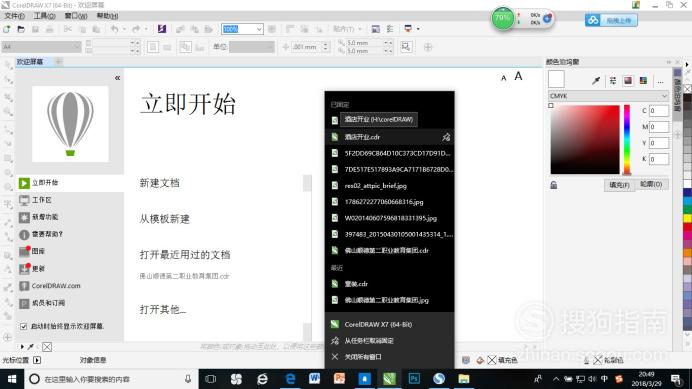692x389 pixels.
Task: Click inside the red color picker field
Action: click(x=585, y=139)
